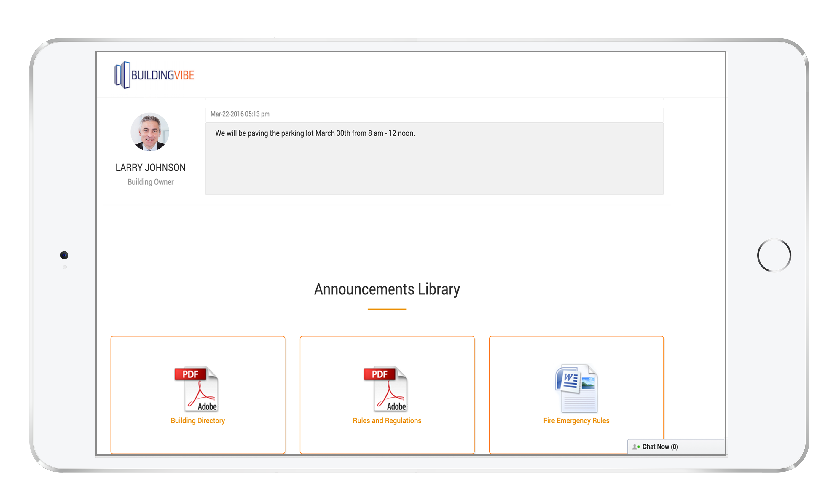This screenshot has height=504, width=821.
Task: Click the BUILDINGVIBE logo text
Action: (163, 75)
